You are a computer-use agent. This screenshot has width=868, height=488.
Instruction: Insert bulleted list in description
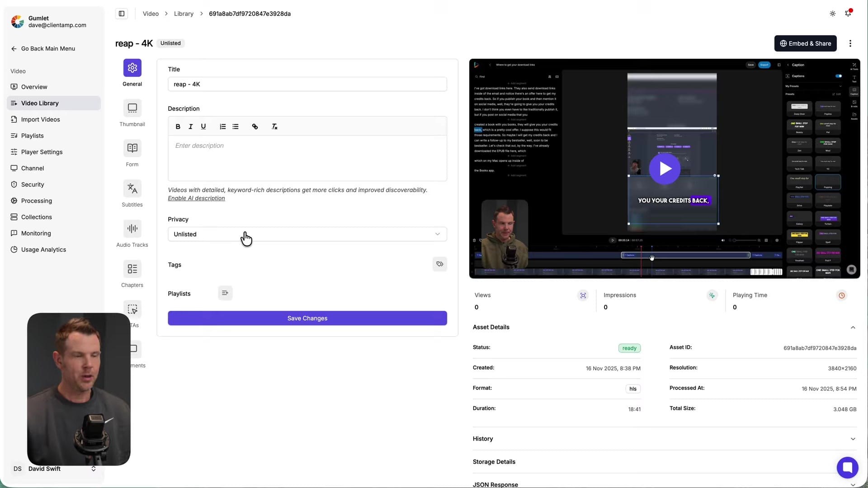(x=236, y=127)
